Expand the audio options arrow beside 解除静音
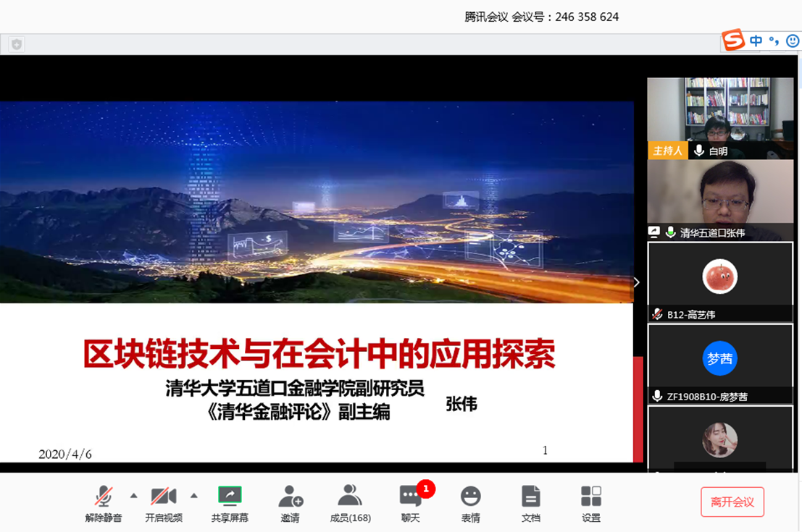Screen dimensions: 802x532 (x=132, y=494)
